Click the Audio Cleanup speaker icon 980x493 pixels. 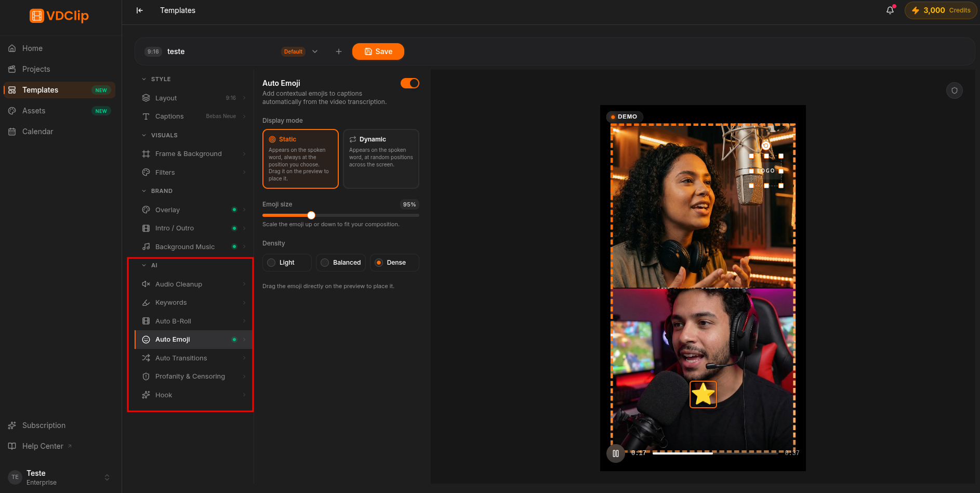point(146,284)
